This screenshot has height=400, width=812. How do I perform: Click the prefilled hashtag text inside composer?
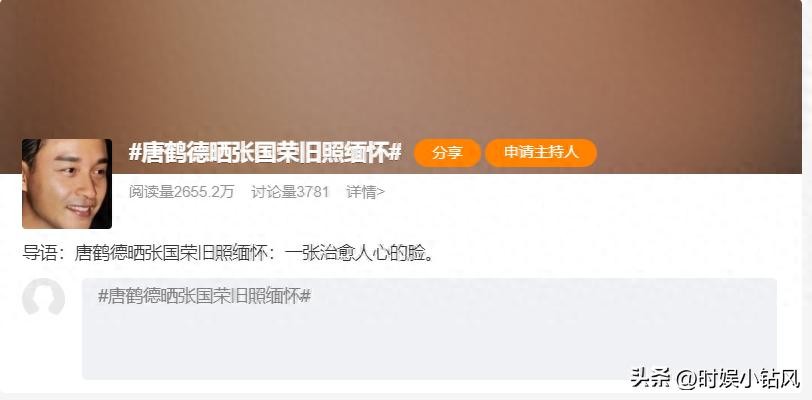(x=205, y=296)
